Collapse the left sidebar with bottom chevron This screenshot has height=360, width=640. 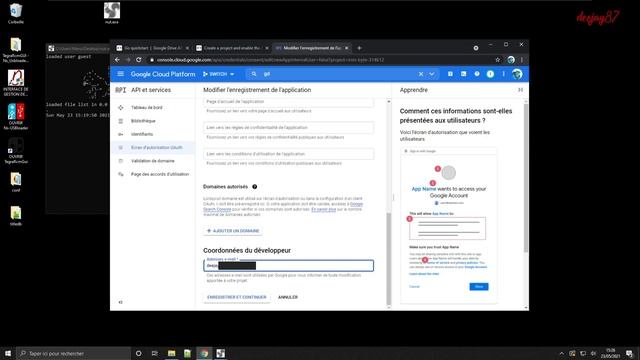pyautogui.click(x=120, y=302)
